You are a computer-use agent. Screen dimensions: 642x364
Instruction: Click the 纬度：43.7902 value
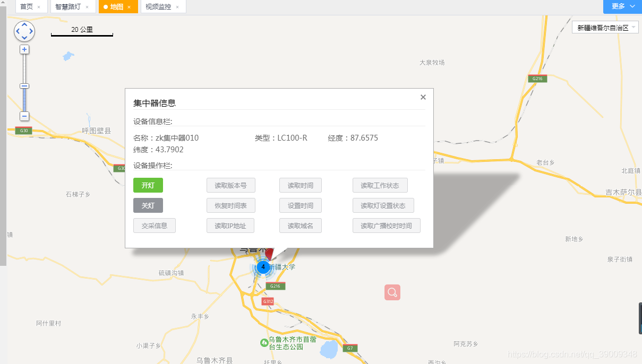[158, 150]
